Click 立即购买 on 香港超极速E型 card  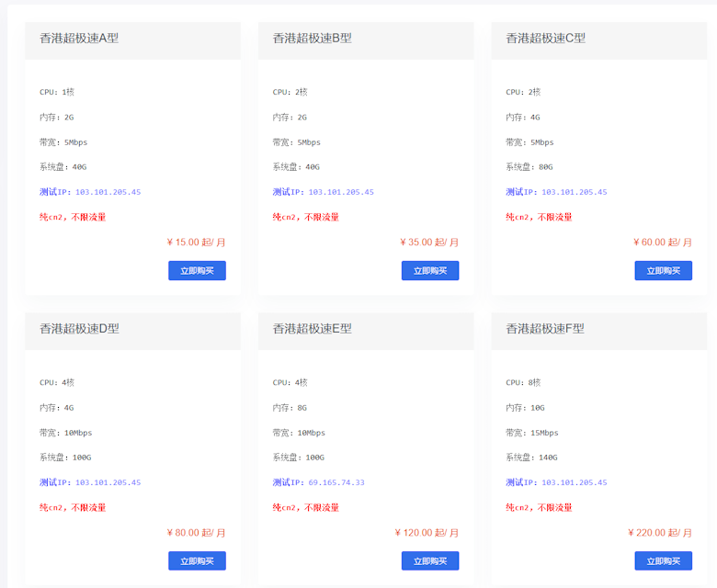[429, 561]
